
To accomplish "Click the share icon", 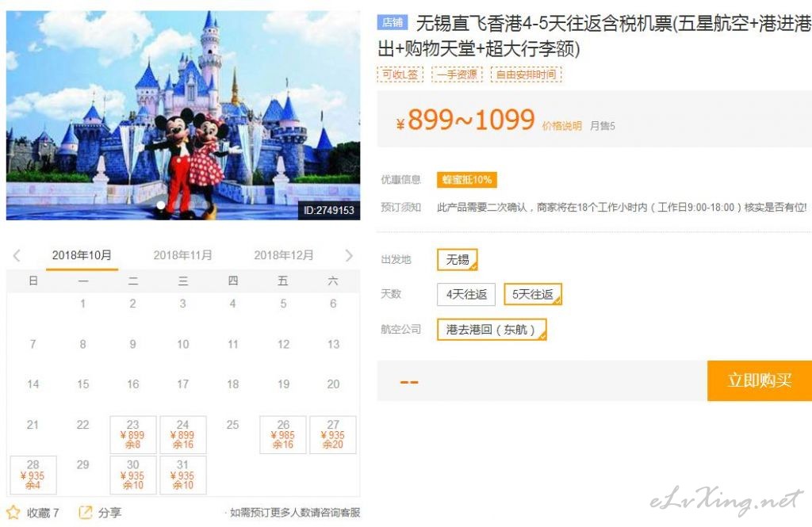I will [x=84, y=513].
